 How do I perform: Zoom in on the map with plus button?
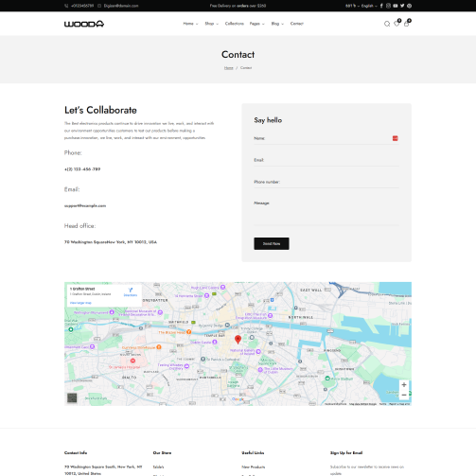pos(404,384)
